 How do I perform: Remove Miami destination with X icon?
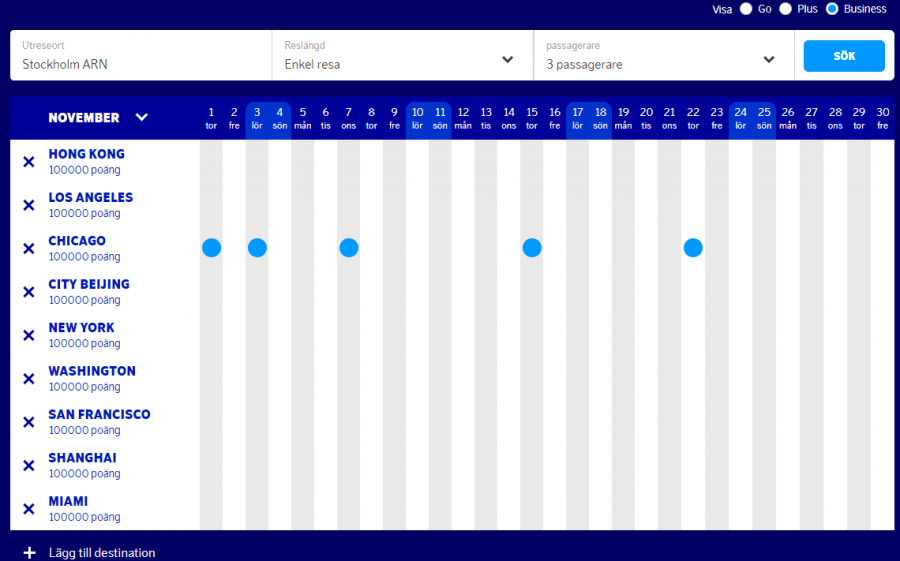[x=29, y=509]
